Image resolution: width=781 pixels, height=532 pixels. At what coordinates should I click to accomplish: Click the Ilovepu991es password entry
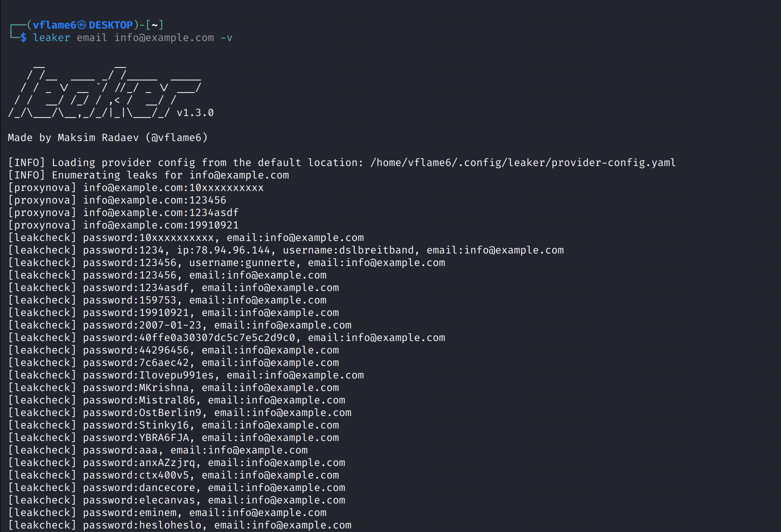pyautogui.click(x=177, y=375)
